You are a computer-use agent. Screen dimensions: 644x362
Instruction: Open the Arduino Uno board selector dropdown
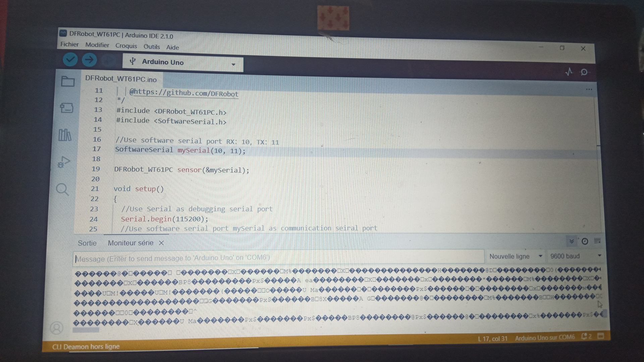click(x=183, y=63)
